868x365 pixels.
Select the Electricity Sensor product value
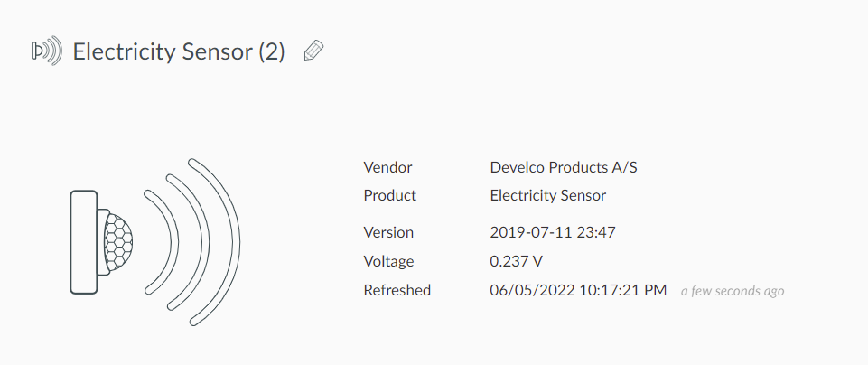(x=548, y=195)
